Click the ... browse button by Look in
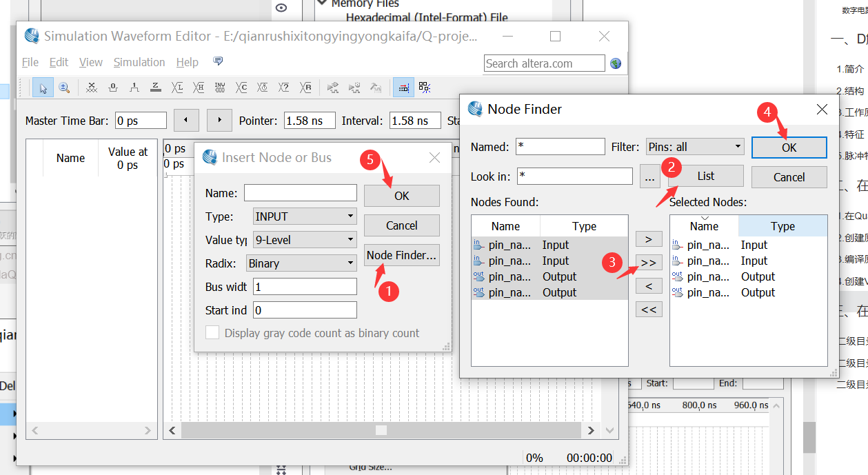The width and height of the screenshot is (868, 475). pyautogui.click(x=649, y=176)
